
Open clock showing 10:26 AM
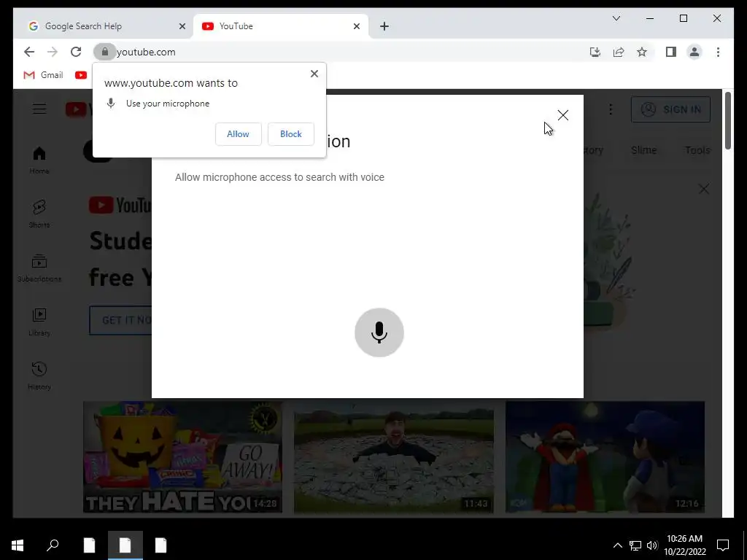coord(684,545)
